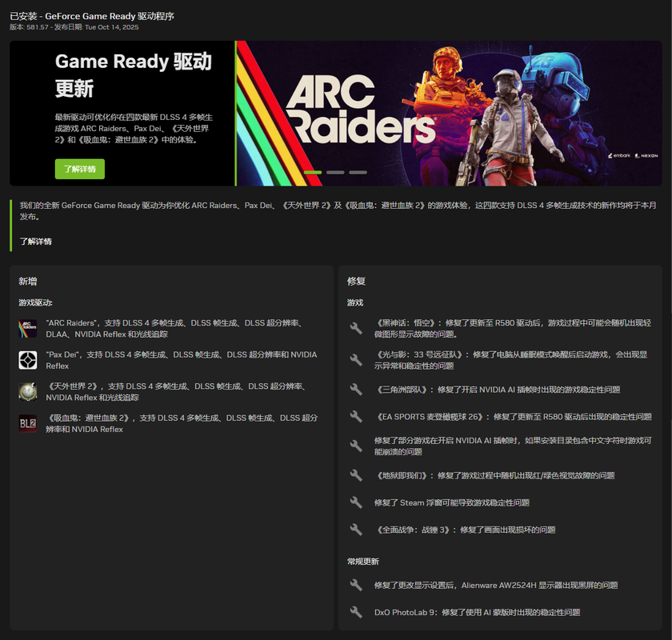Select the "Pax Dei" DLSS 4 description text
This screenshot has width=672, height=640.
(182, 360)
